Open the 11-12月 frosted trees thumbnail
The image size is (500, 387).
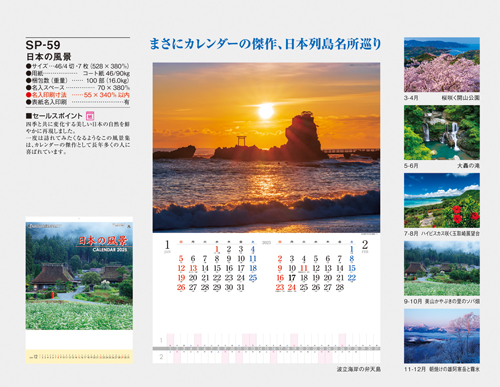click(442, 336)
